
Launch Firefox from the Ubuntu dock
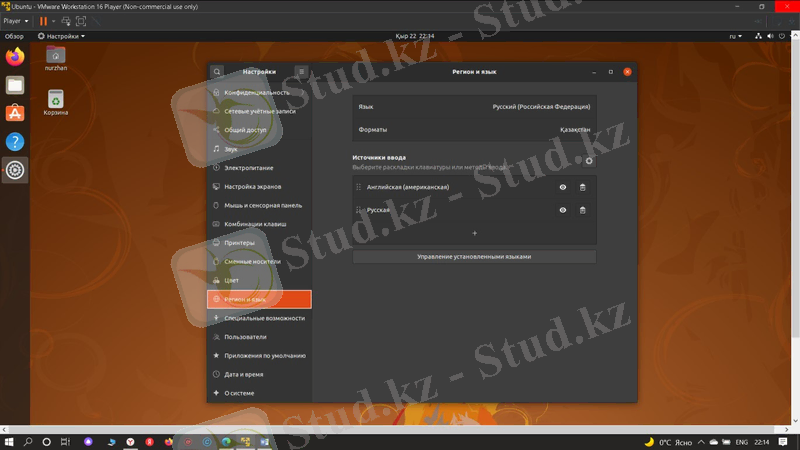pyautogui.click(x=15, y=57)
